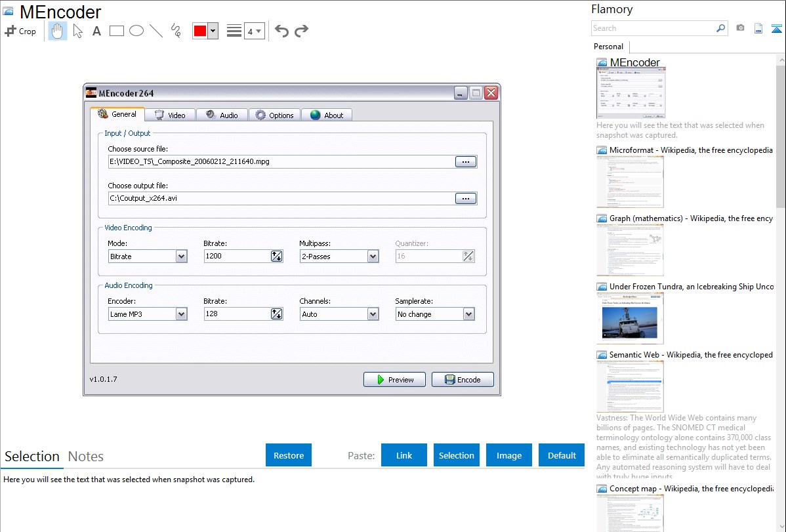The width and height of the screenshot is (786, 532).
Task: Select the Crop tool
Action: [20, 31]
